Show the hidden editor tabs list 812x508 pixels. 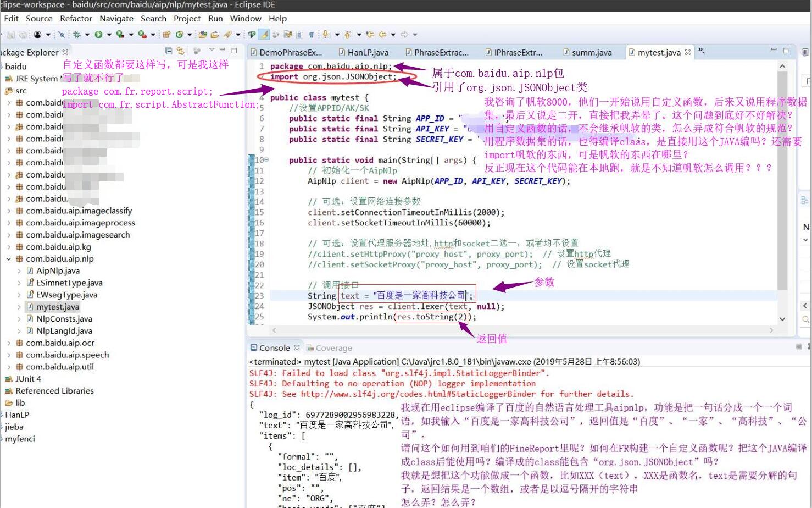point(702,51)
